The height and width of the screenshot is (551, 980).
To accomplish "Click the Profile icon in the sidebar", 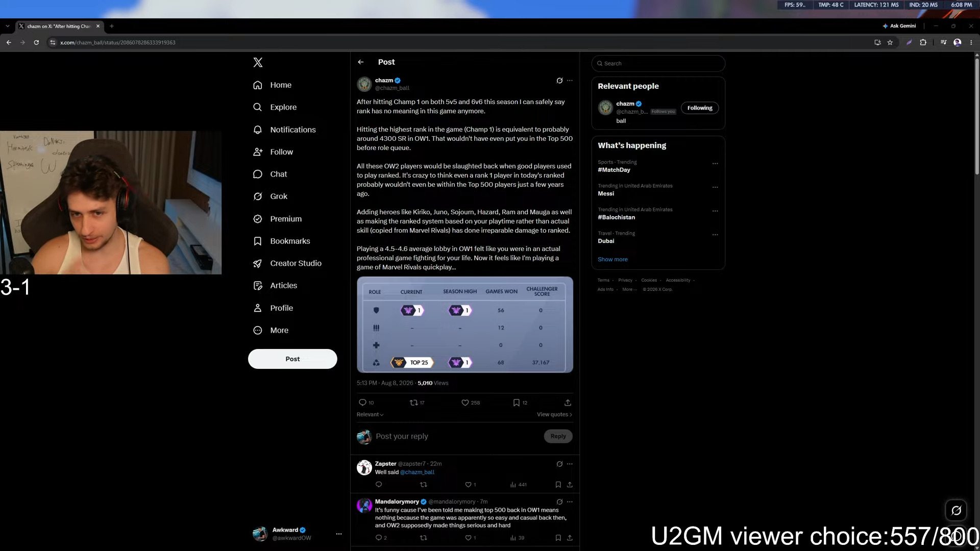I will pyautogui.click(x=258, y=308).
